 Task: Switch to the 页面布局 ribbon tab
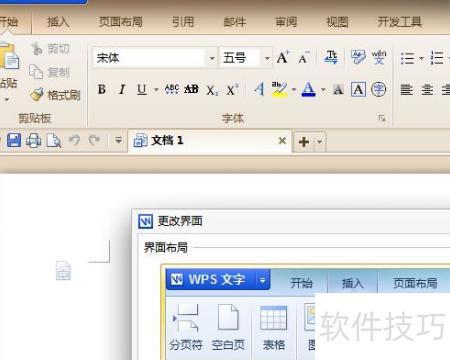(x=121, y=22)
